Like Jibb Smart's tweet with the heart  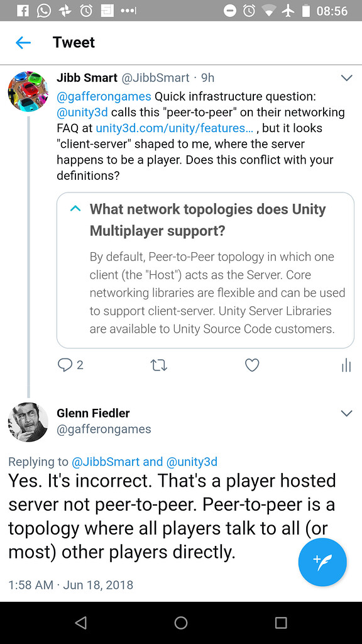point(251,365)
